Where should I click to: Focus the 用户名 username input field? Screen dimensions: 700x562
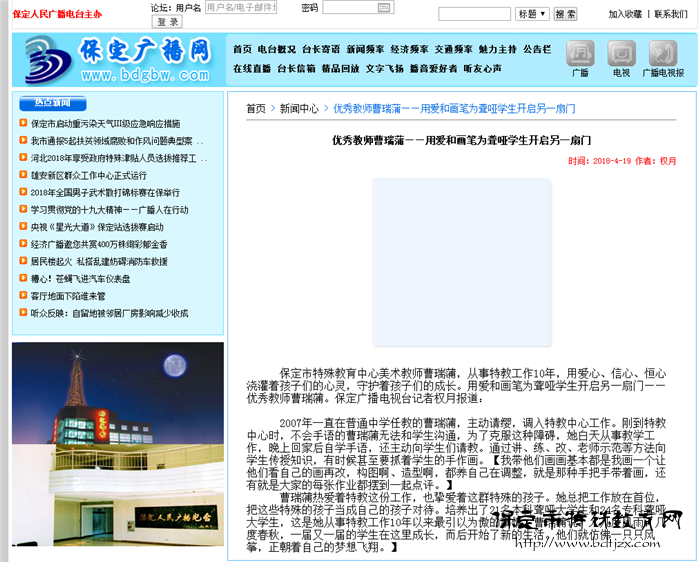(x=240, y=7)
